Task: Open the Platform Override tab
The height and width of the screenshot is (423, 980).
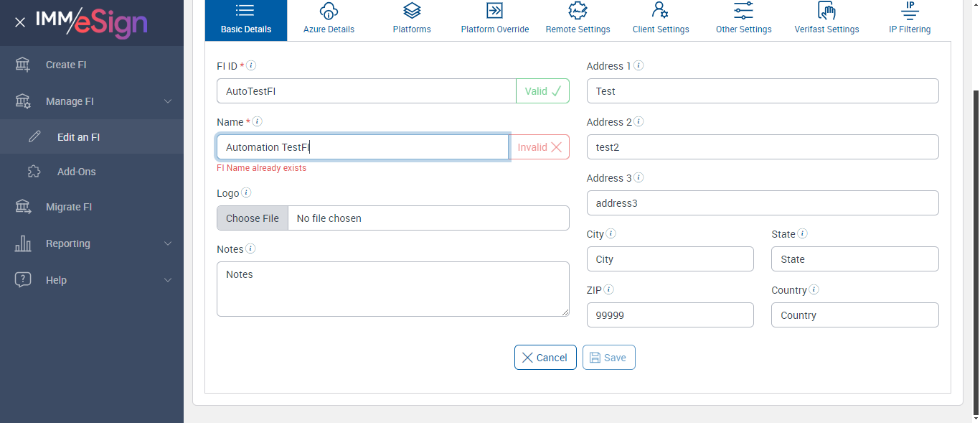Action: pos(495,19)
